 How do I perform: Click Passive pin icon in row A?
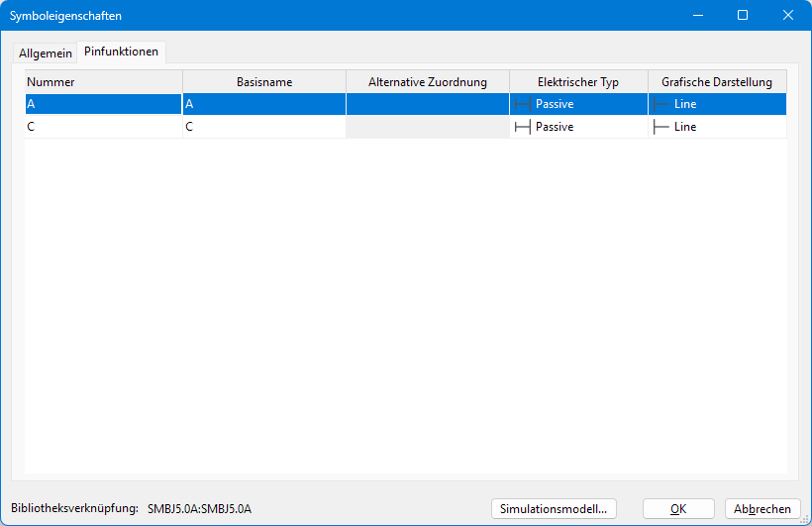[522, 104]
